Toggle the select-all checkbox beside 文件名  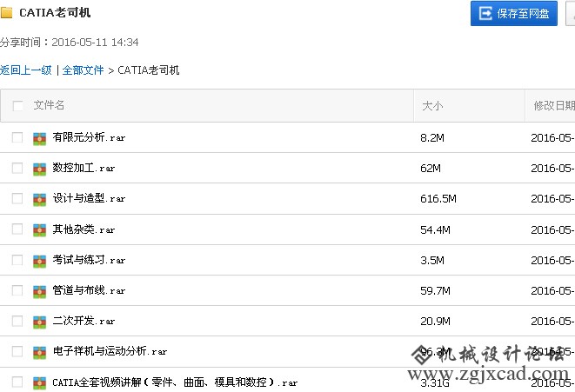coord(17,105)
